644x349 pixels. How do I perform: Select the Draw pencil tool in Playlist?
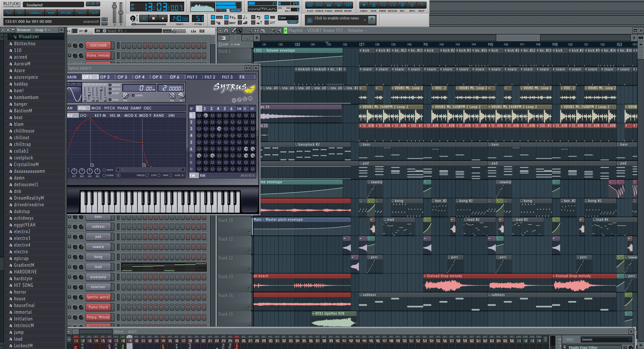234,31
